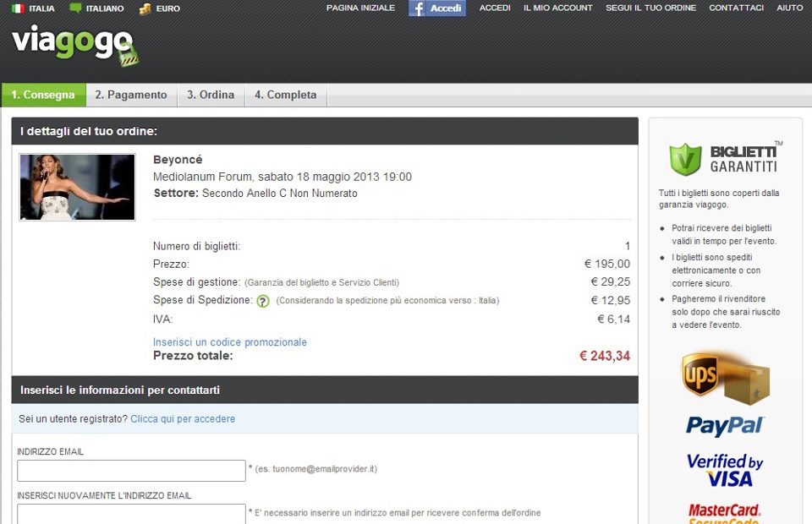Image resolution: width=812 pixels, height=524 pixels.
Task: Open IL MIO ACCOUNT
Action: point(557,8)
